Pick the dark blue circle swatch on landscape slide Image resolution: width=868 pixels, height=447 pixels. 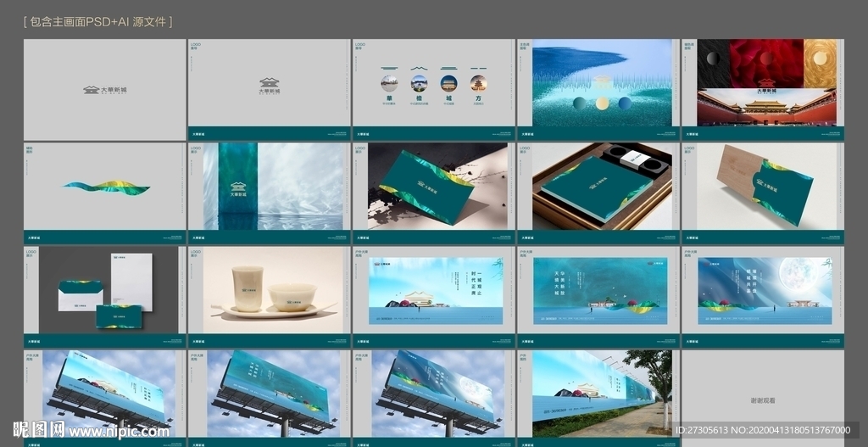[x=625, y=103]
